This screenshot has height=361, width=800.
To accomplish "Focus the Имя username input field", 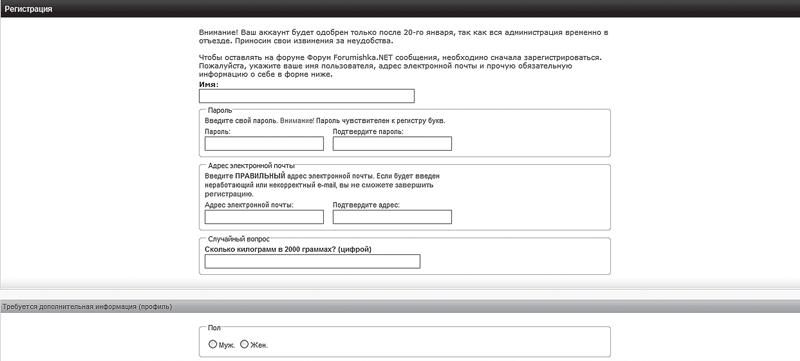I will pos(307,96).
